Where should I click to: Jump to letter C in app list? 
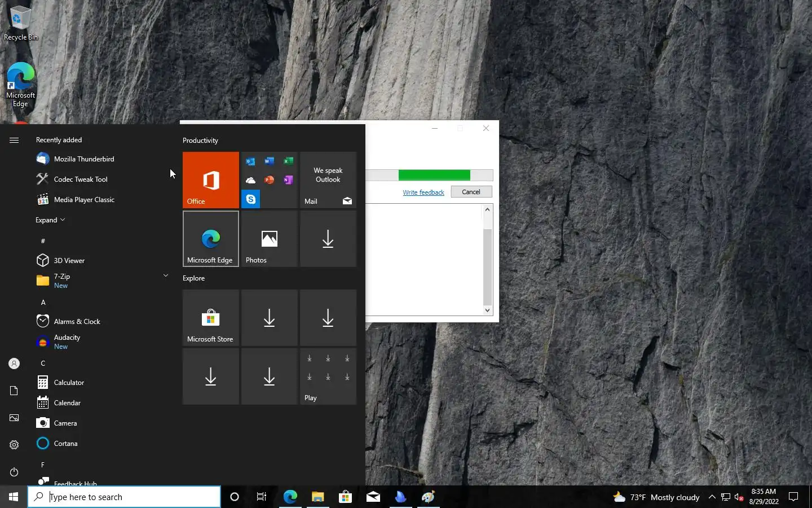[x=43, y=364]
